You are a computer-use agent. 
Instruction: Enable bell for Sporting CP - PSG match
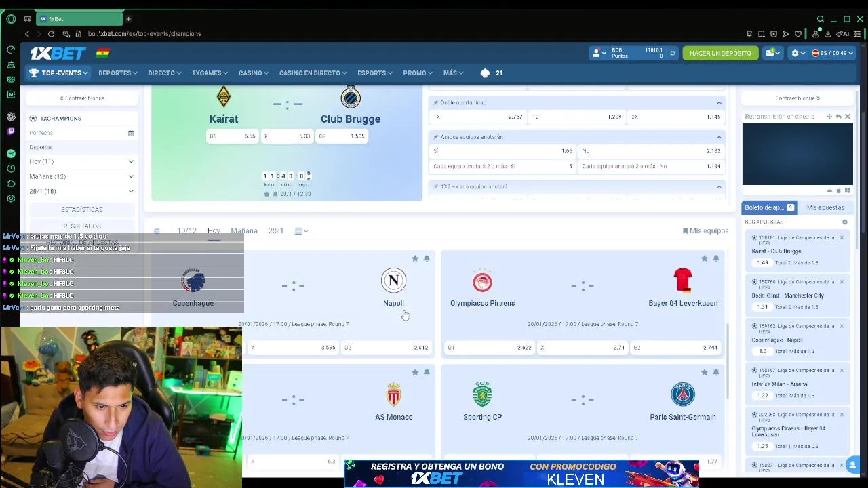pyautogui.click(x=715, y=372)
